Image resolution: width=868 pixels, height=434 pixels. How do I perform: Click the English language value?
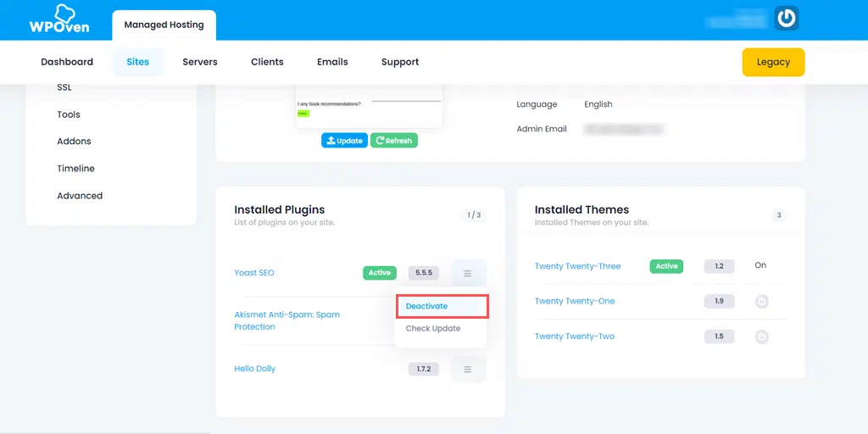point(598,104)
